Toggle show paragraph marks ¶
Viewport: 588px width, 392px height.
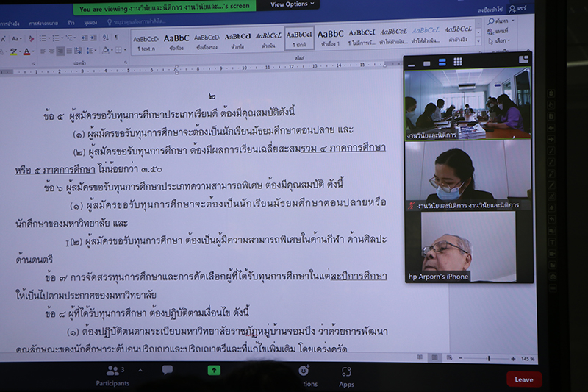tap(117, 37)
